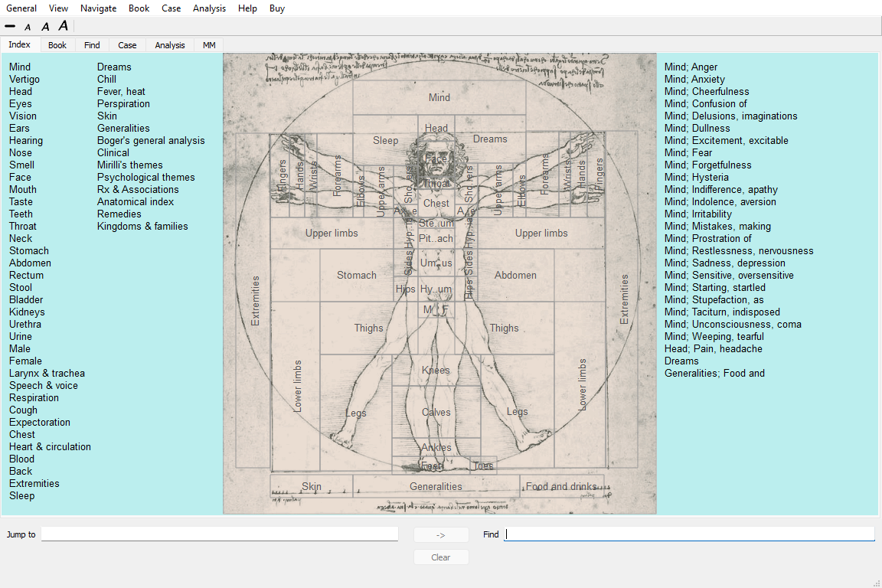The image size is (882, 588).
Task: Open the Remedies entry
Action: (x=119, y=214)
